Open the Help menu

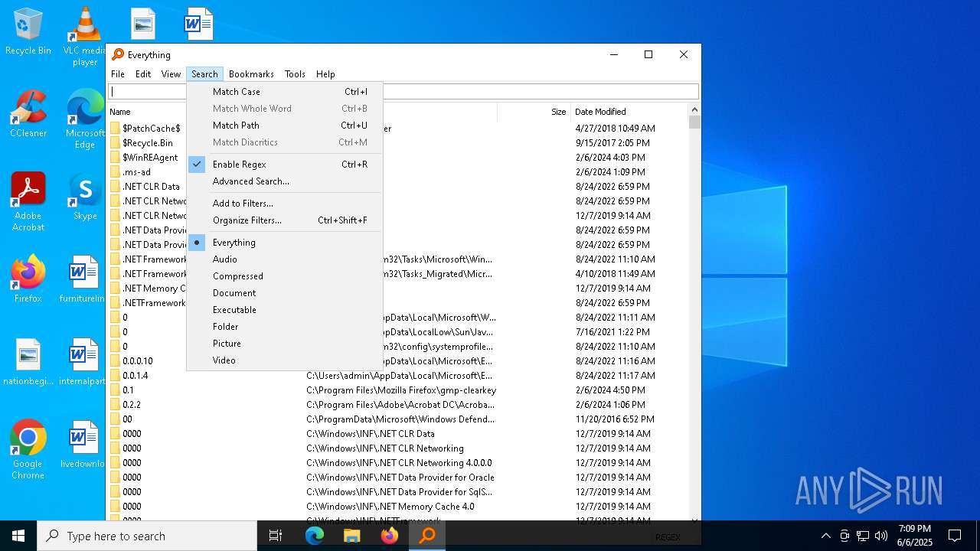click(x=325, y=74)
